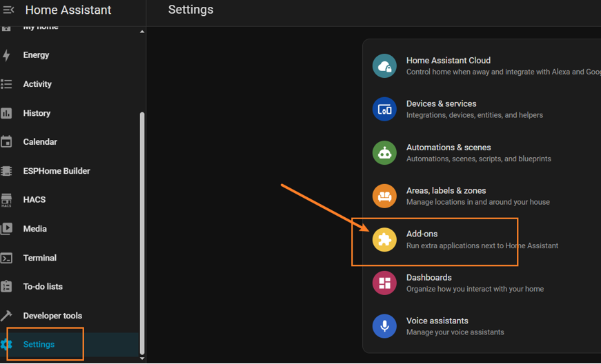Click the yellow Add-ons puzzle icon
Viewport: 601px width, 364px height.
[x=384, y=240]
